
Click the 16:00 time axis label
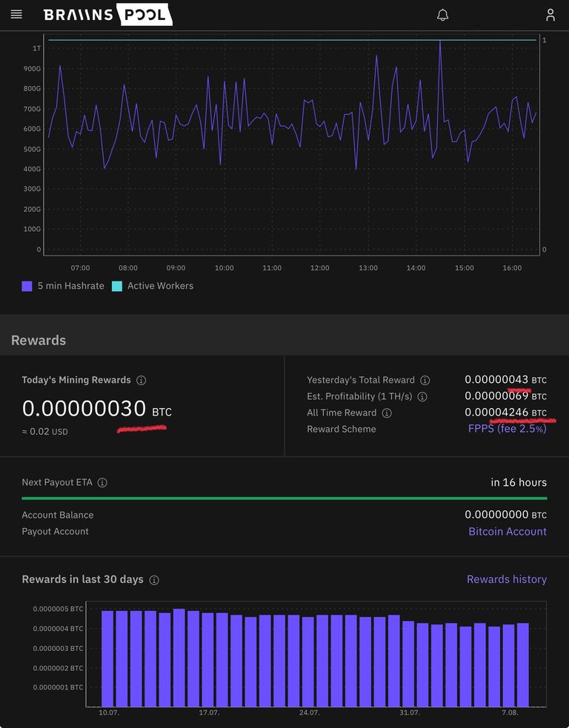(x=512, y=268)
